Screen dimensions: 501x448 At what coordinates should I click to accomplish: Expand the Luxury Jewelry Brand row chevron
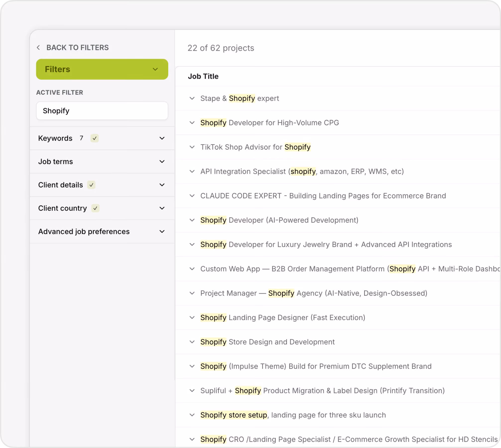point(192,245)
